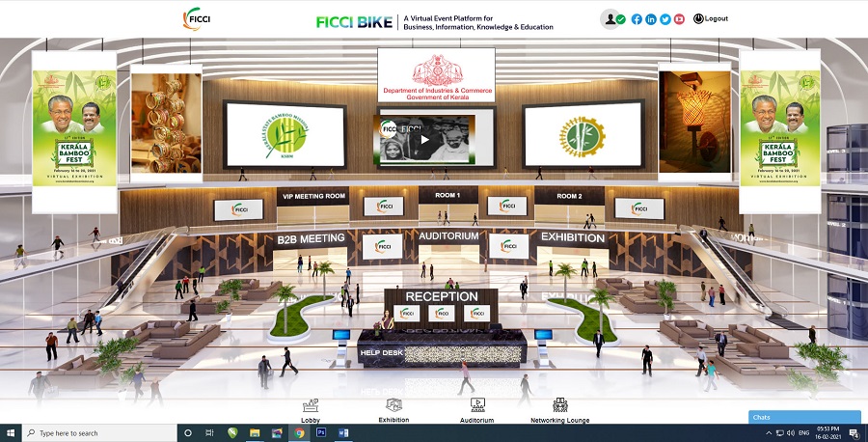Open Word from the Windows taskbar
This screenshot has width=868, height=442.
pos(343,433)
